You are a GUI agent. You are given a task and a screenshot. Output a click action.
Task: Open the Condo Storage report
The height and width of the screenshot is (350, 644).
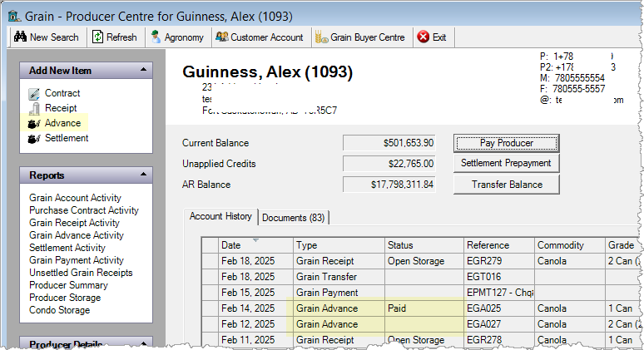[60, 310]
